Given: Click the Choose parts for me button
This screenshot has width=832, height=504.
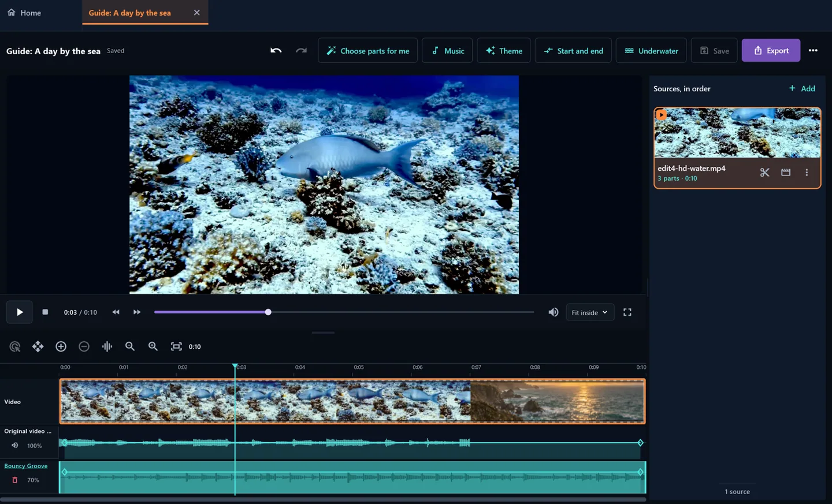Looking at the screenshot, I should 367,51.
